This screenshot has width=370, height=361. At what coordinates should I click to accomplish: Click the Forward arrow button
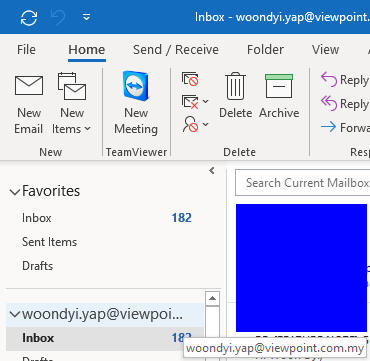tap(345, 127)
